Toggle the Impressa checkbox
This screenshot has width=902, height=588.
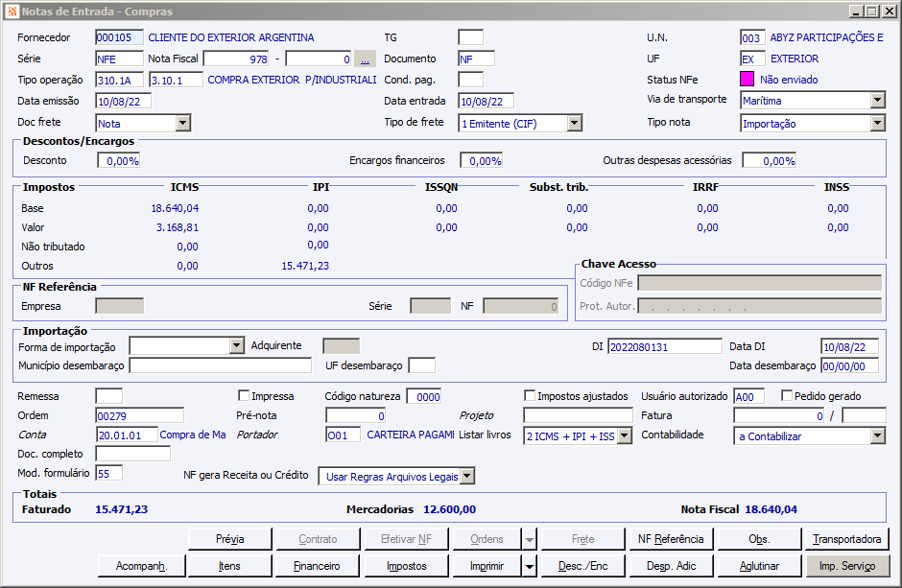tap(244, 396)
